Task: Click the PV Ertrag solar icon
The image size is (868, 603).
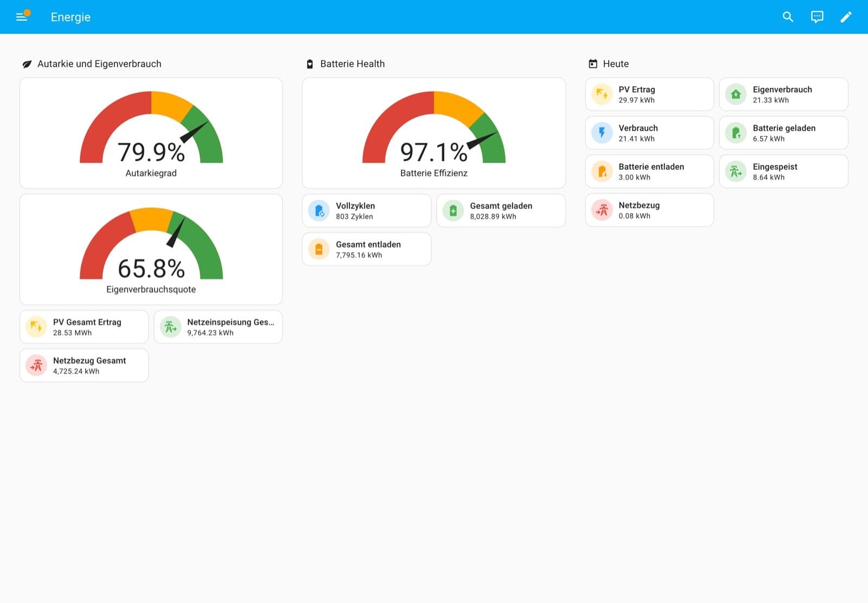Action: pos(602,94)
